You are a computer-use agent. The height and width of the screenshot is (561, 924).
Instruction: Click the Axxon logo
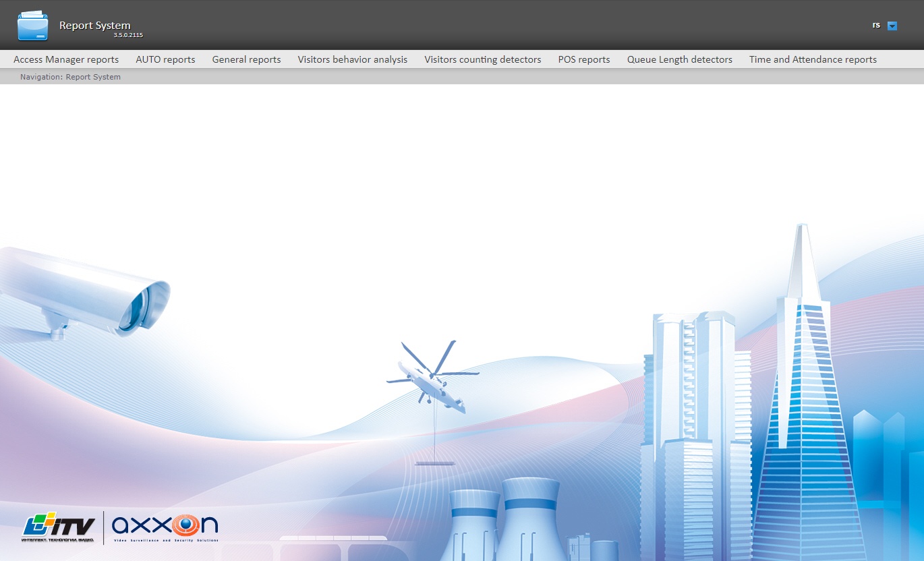165,528
